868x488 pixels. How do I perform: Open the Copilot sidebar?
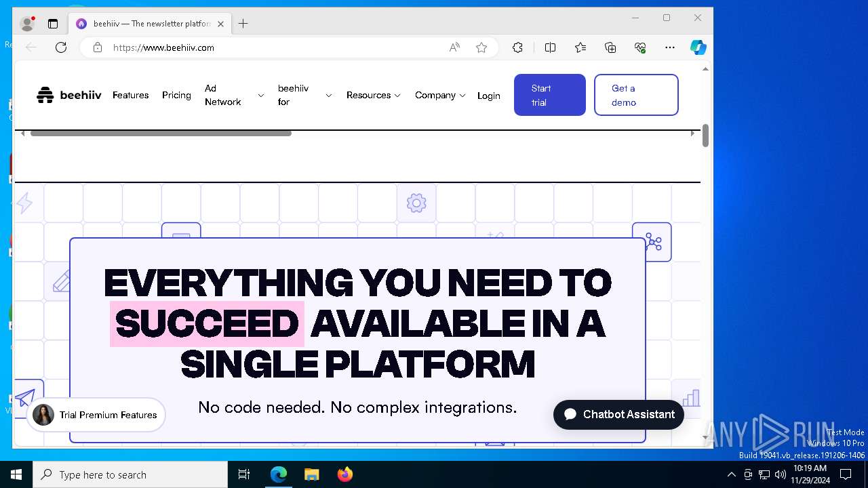[x=698, y=47]
